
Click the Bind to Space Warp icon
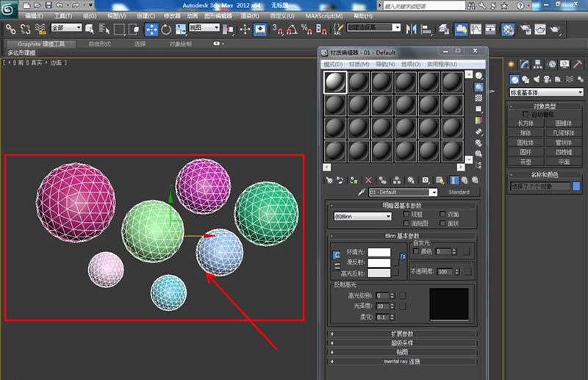[40, 29]
